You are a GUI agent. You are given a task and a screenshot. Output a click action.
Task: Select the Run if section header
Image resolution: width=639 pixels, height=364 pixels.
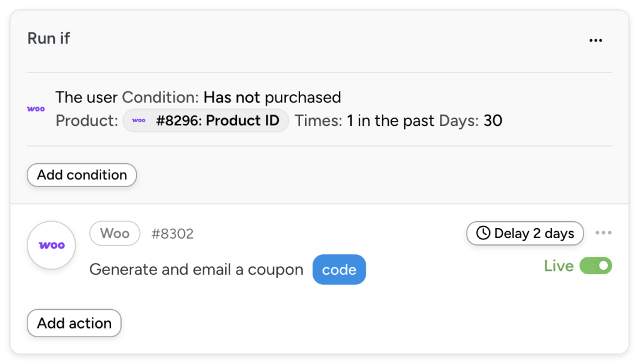click(x=48, y=38)
